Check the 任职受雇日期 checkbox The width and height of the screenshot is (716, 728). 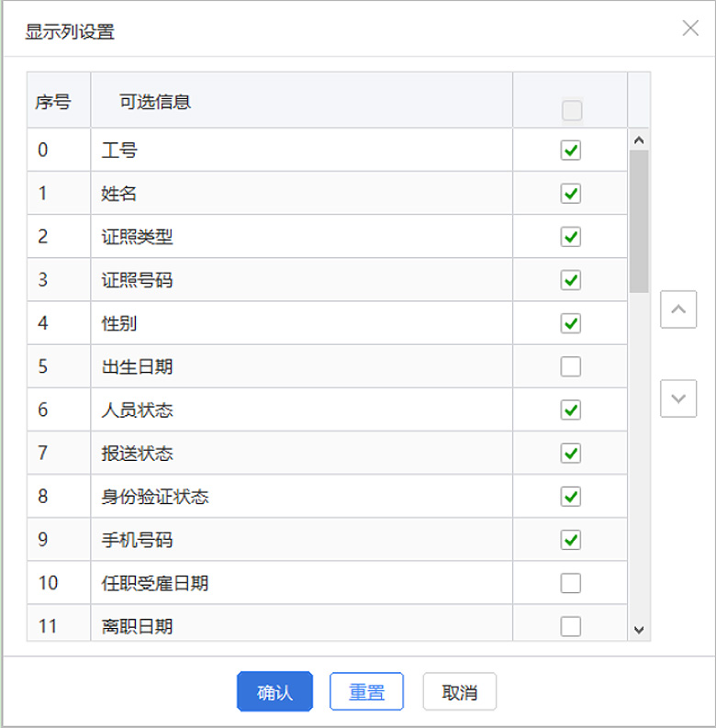click(571, 583)
